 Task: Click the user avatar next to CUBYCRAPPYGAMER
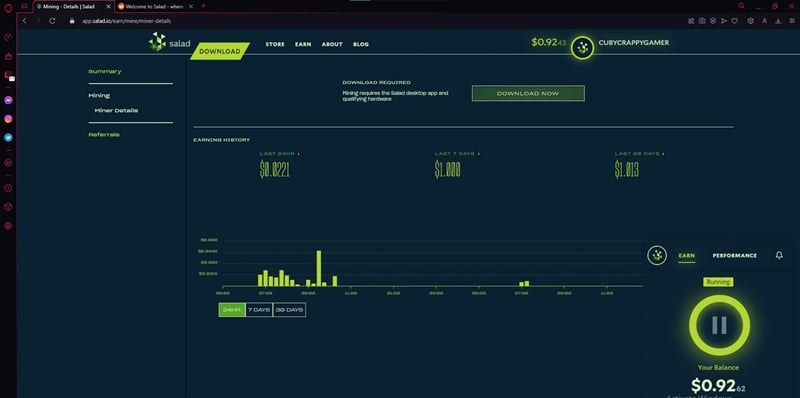point(583,47)
